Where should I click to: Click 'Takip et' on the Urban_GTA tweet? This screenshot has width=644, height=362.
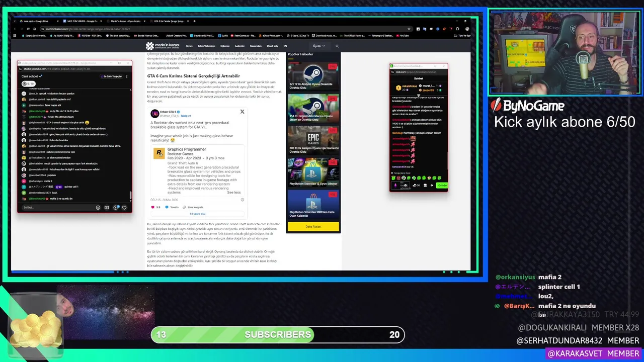[186, 116]
